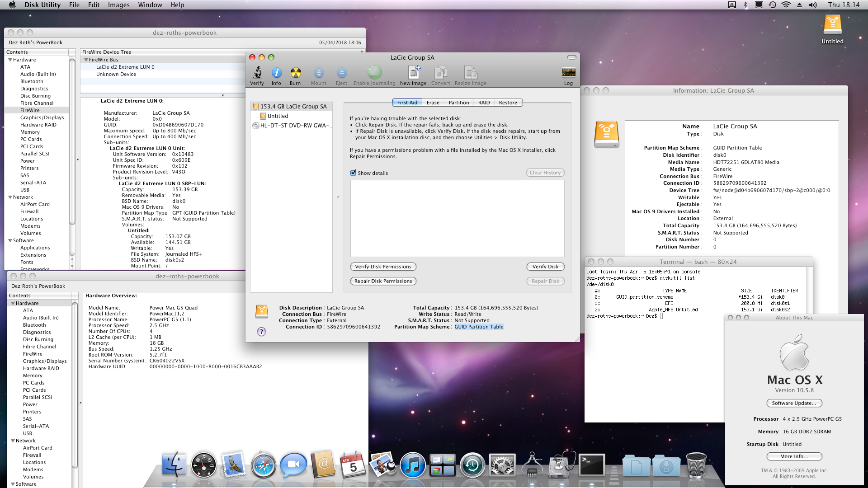
Task: Click the Restore tab in Disk Utility
Action: tap(507, 103)
